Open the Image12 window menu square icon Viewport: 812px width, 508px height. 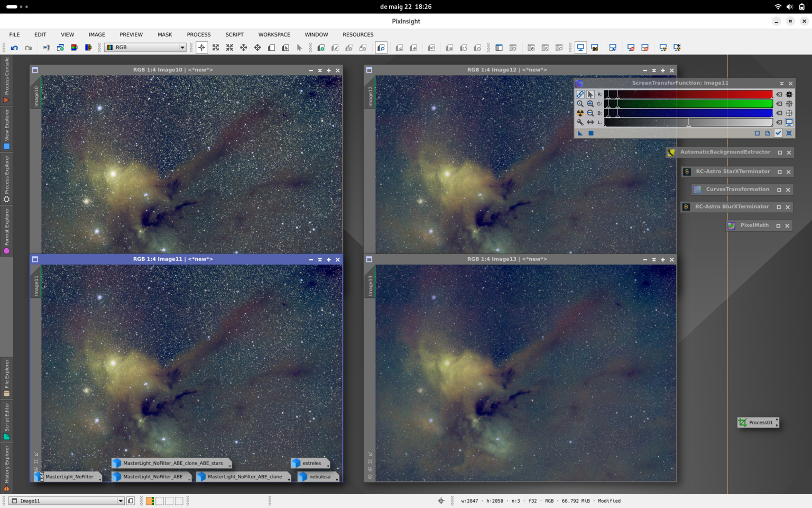pyautogui.click(x=369, y=70)
